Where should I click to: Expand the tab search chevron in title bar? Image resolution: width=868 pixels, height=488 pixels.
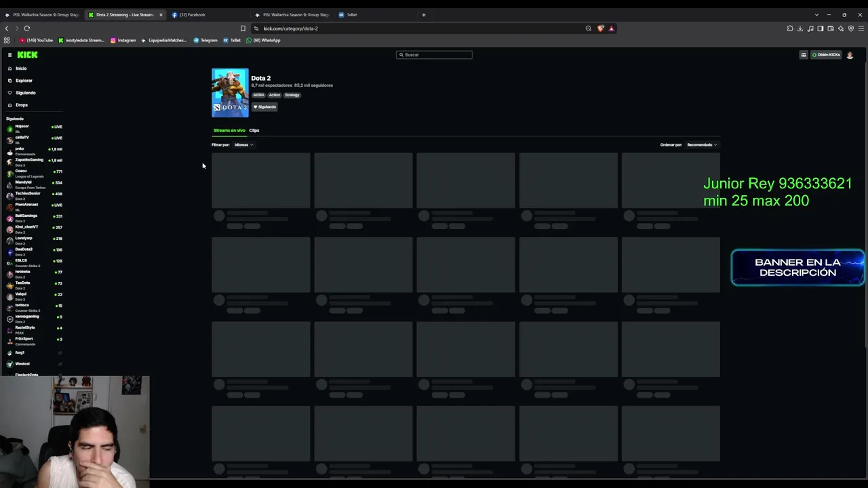point(816,15)
